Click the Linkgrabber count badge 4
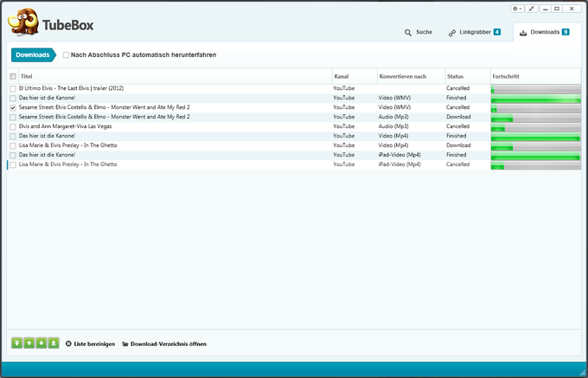 pos(497,32)
